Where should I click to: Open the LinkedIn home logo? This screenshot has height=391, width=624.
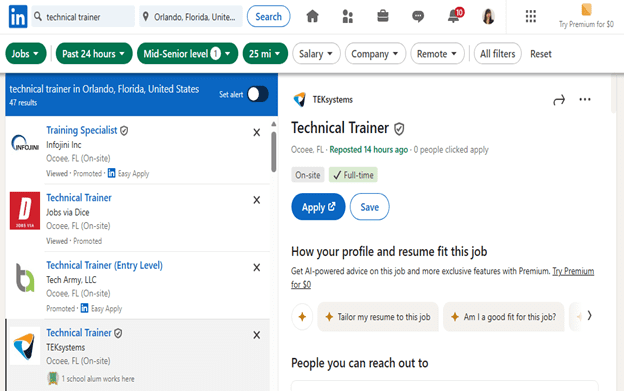[x=18, y=16]
